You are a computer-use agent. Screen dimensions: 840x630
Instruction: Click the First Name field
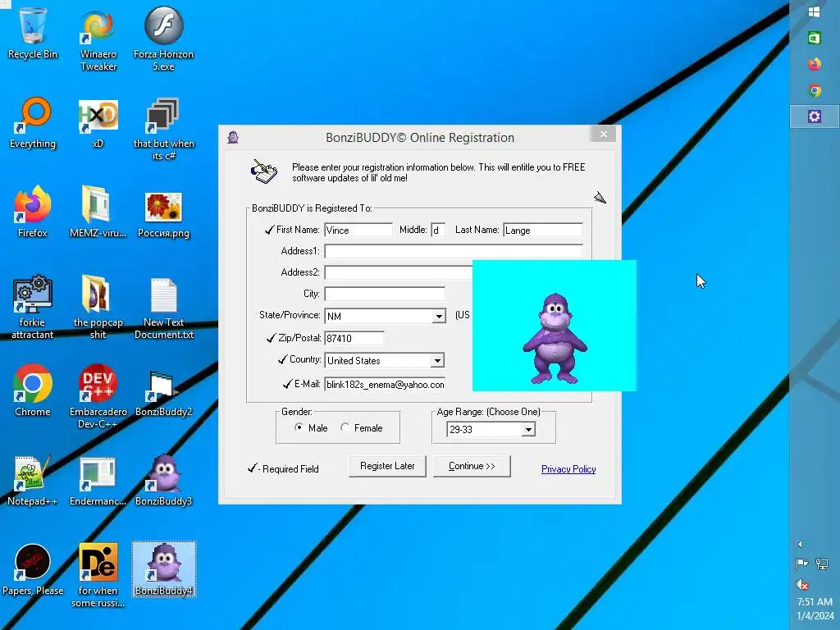coord(358,231)
